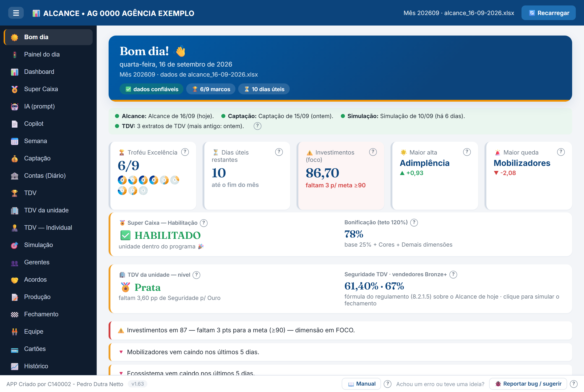Open help for Dias úteis restantes card
584x392 pixels.
279,152
